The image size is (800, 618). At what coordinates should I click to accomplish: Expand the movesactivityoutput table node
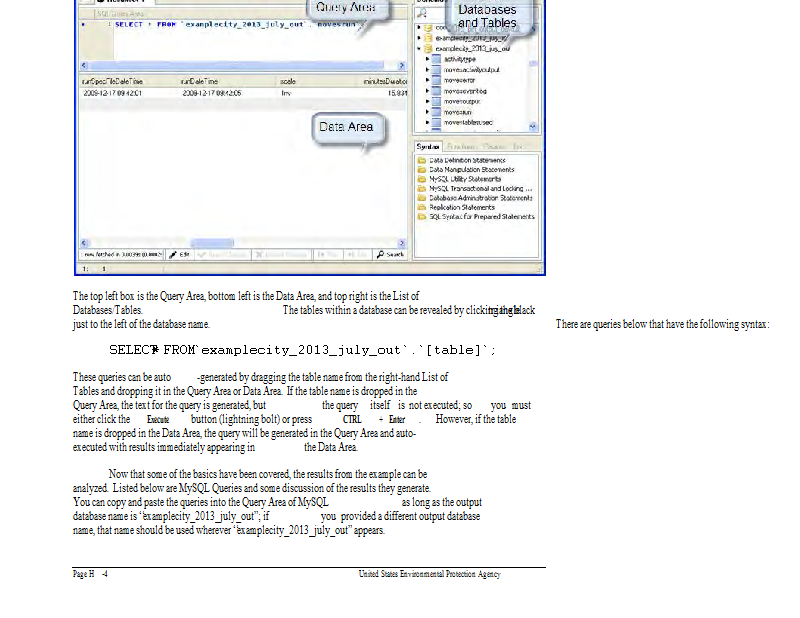pyautogui.click(x=427, y=69)
